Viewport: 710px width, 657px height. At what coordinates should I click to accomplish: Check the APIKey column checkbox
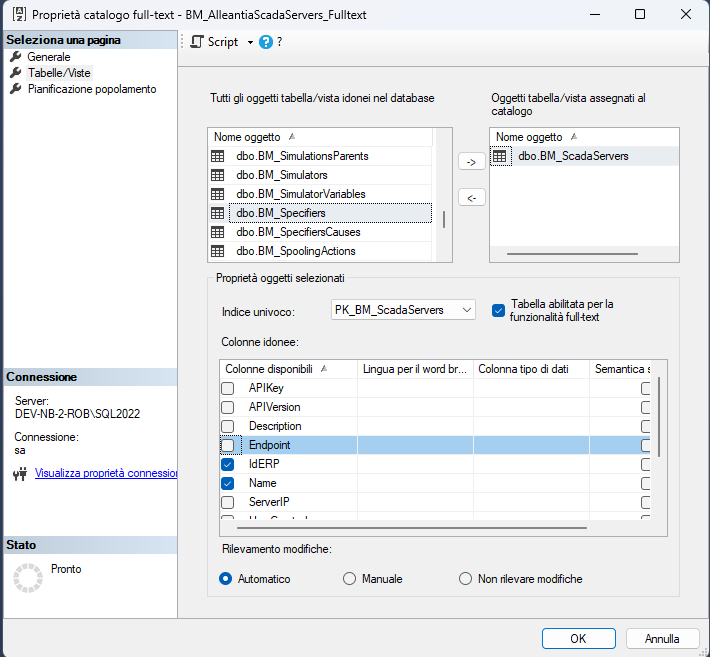[228, 388]
